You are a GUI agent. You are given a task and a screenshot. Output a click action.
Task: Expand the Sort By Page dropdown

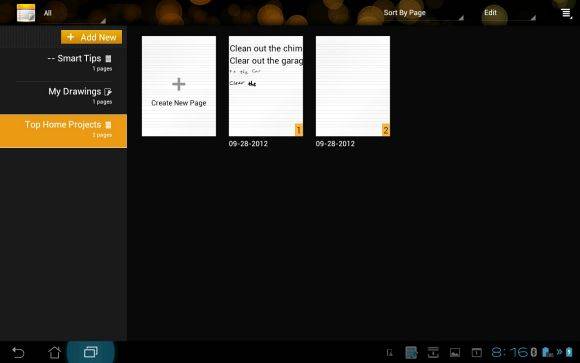[423, 13]
